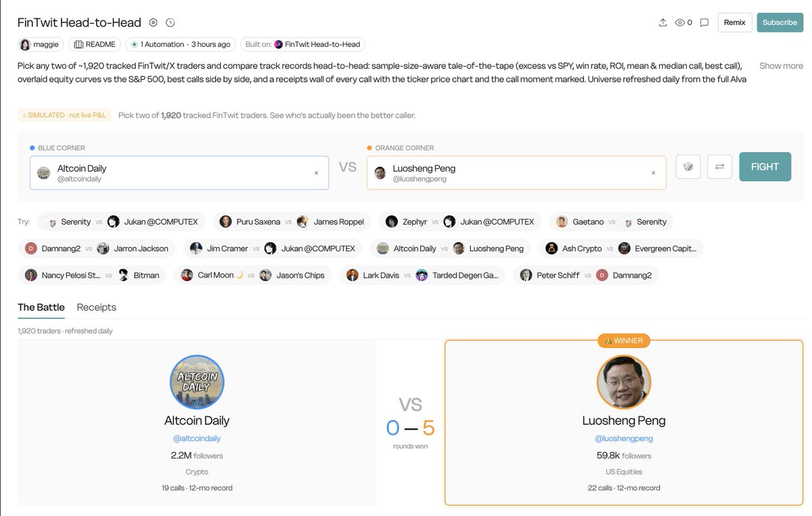Image resolution: width=812 pixels, height=516 pixels.
Task: Try Puru Saxena vs James Roppel matchup
Action: click(x=292, y=221)
